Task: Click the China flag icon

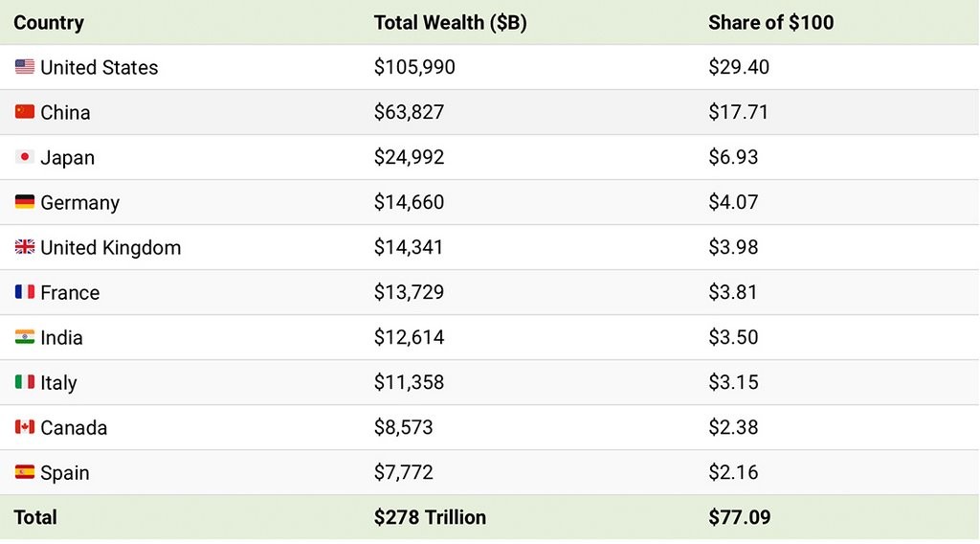Action: [x=25, y=112]
